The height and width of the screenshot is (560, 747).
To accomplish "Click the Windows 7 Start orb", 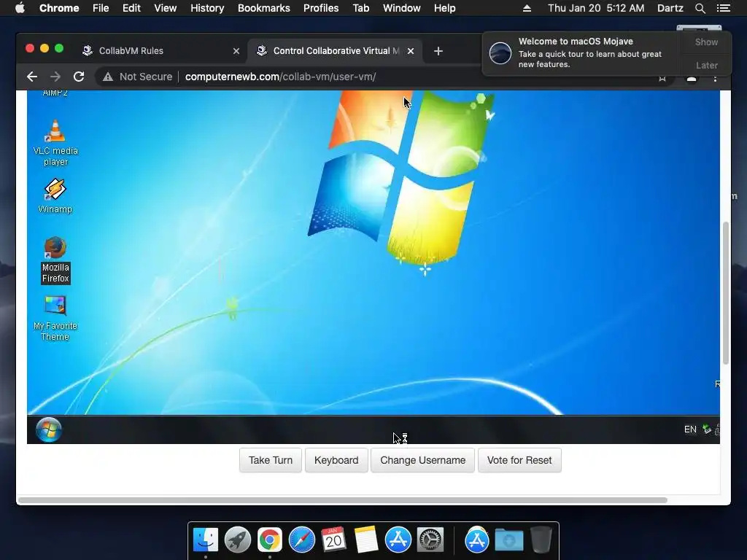I will 49,429.
